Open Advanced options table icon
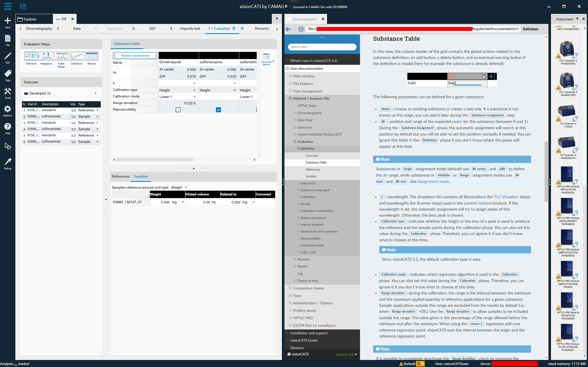The height and width of the screenshot is (367, 588). tap(266, 57)
